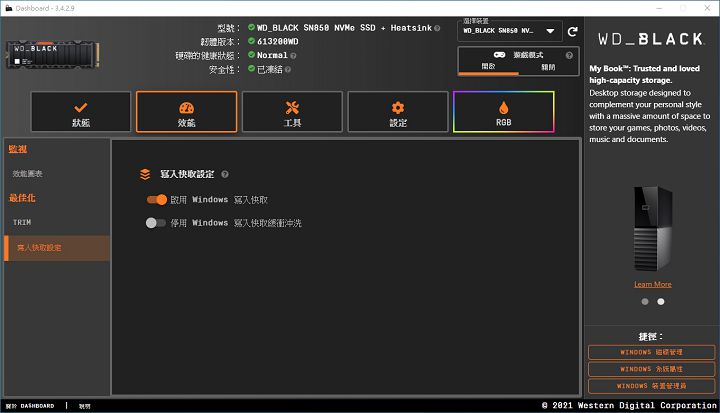Open WINDOWS 裝置管理員 shortcut
The image size is (720, 413).
click(x=651, y=385)
